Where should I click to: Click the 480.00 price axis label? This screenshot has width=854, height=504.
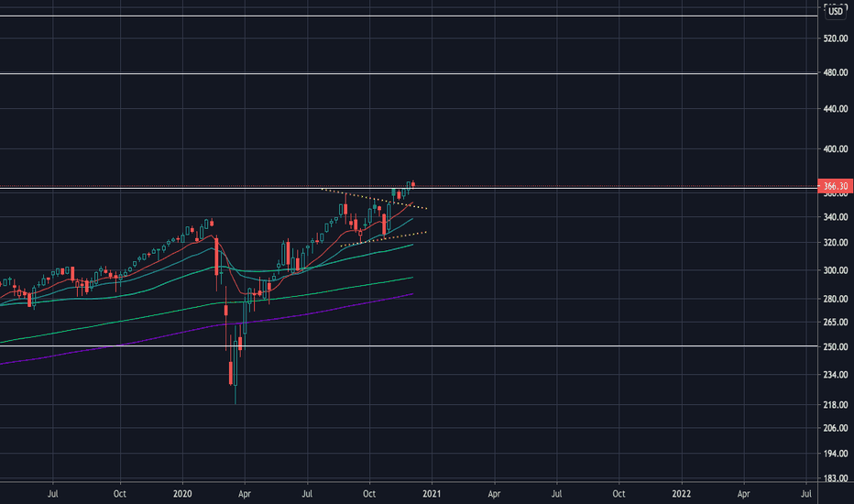point(836,72)
